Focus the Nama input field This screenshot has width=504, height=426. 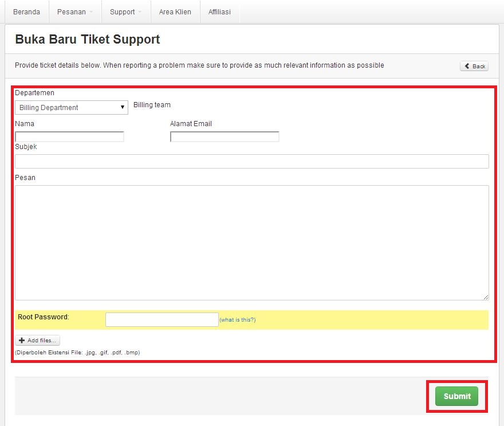69,136
